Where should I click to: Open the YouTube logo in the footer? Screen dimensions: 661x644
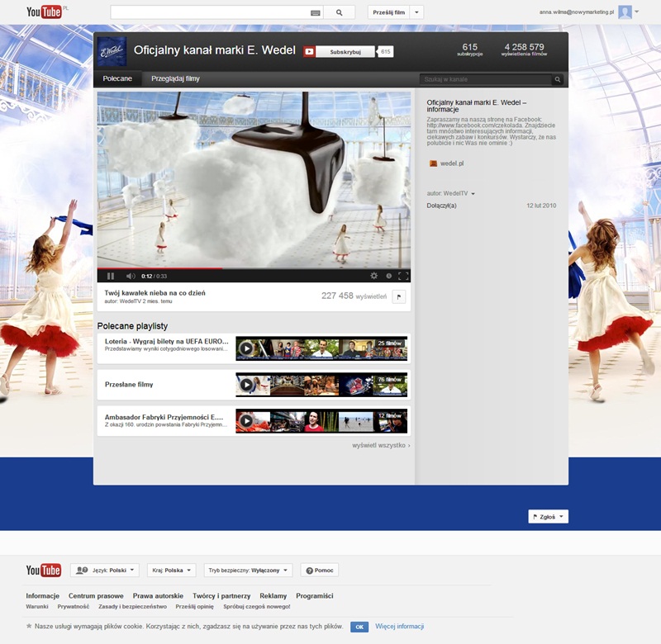click(44, 571)
